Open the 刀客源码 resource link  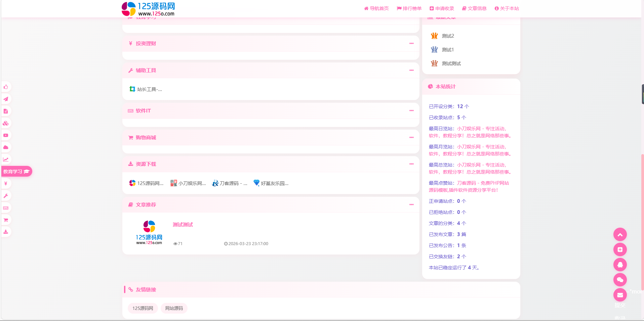tap(230, 183)
